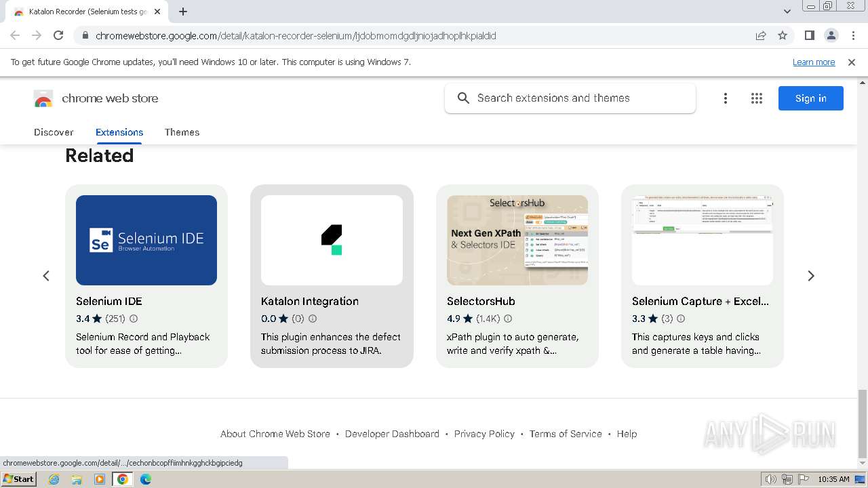868x488 pixels.
Task: Open the Google apps grid
Action: pyautogui.click(x=757, y=98)
